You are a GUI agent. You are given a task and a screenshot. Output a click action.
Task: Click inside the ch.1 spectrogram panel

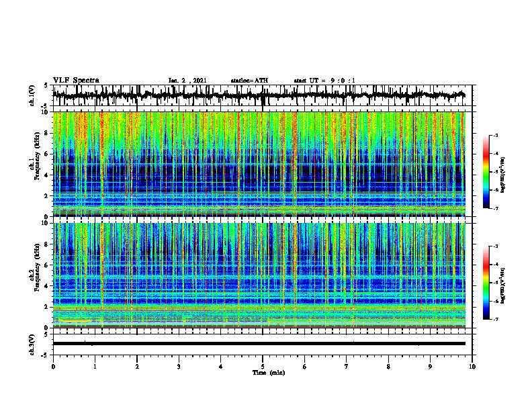point(259,164)
